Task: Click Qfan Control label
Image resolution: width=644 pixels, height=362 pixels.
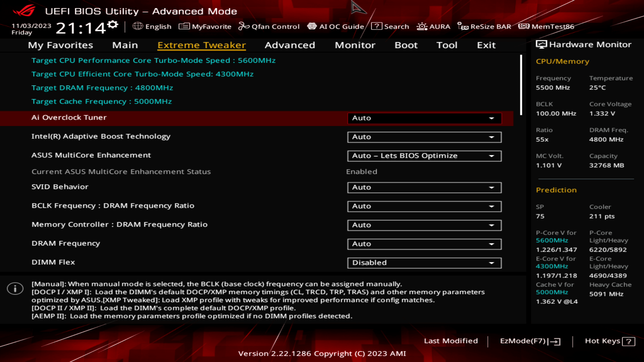Action: [x=275, y=26]
